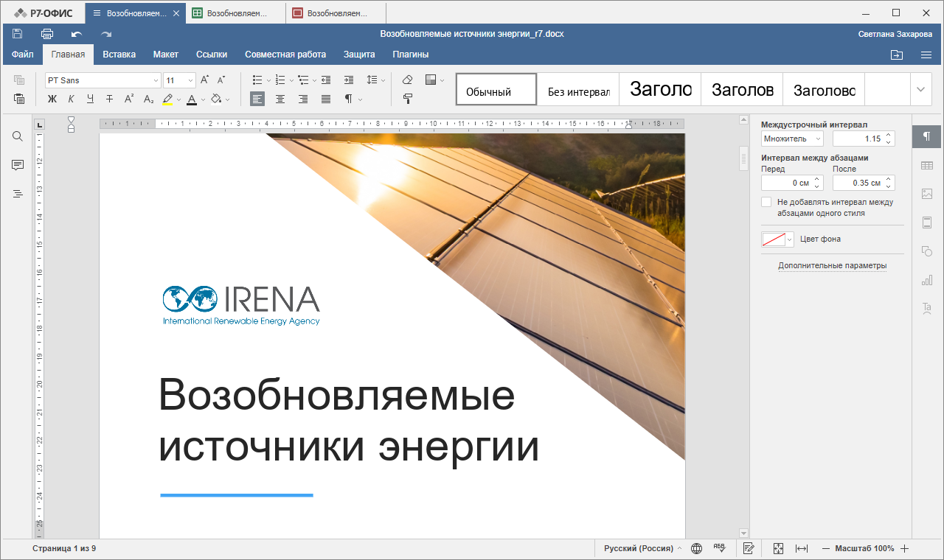Toggle center text alignment
Image resolution: width=944 pixels, height=560 pixels.
[280, 99]
